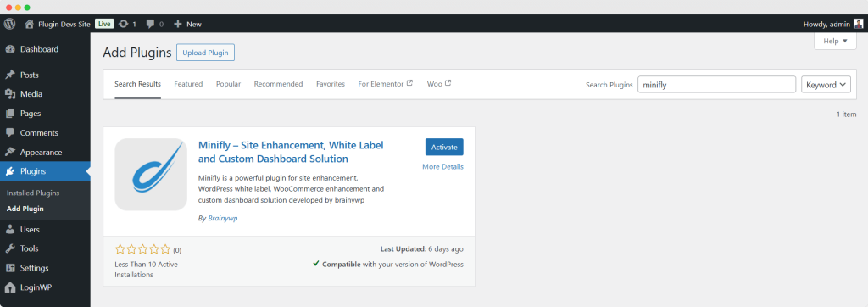
Task: Open the Dashboard menu item
Action: click(x=45, y=49)
